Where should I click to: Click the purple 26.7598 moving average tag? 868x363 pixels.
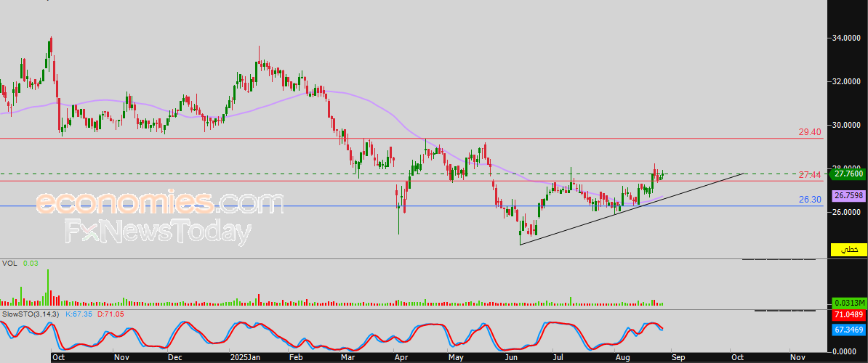click(848, 195)
